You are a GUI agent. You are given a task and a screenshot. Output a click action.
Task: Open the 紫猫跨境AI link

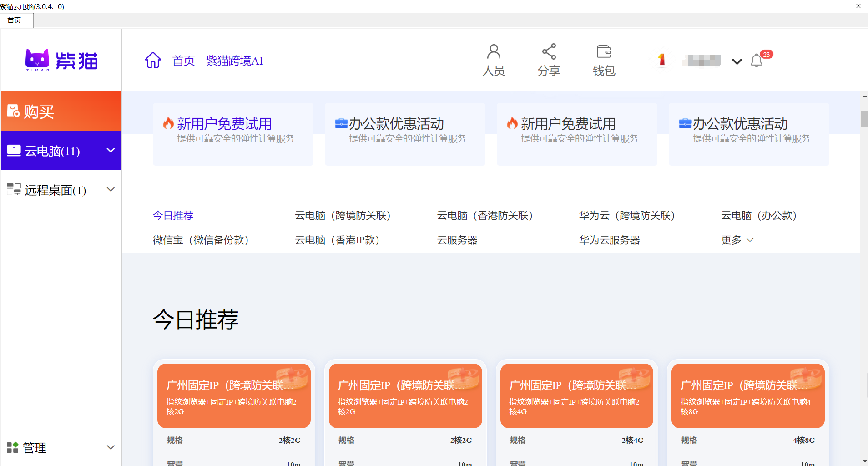235,61
